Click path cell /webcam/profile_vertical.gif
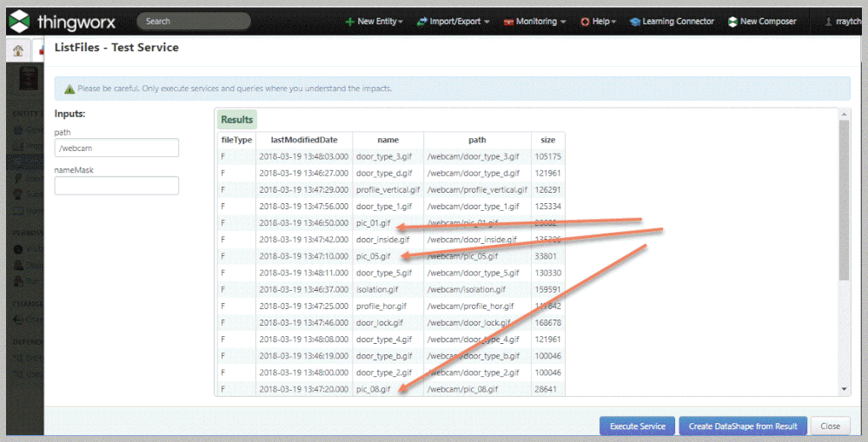The image size is (868, 442). 477,190
